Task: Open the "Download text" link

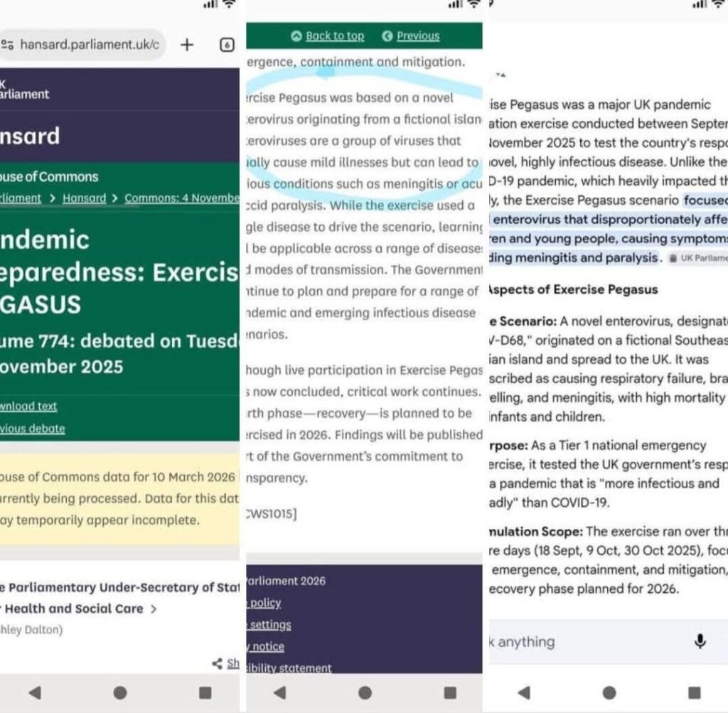Action: click(28, 406)
